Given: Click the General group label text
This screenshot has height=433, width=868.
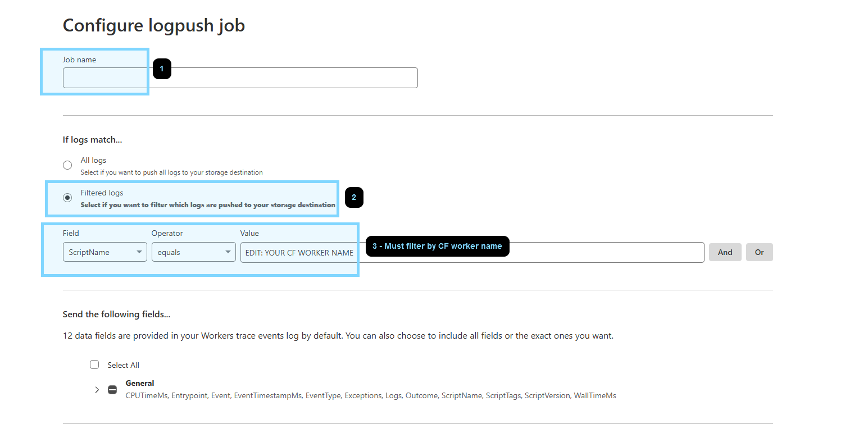Looking at the screenshot, I should (x=139, y=383).
